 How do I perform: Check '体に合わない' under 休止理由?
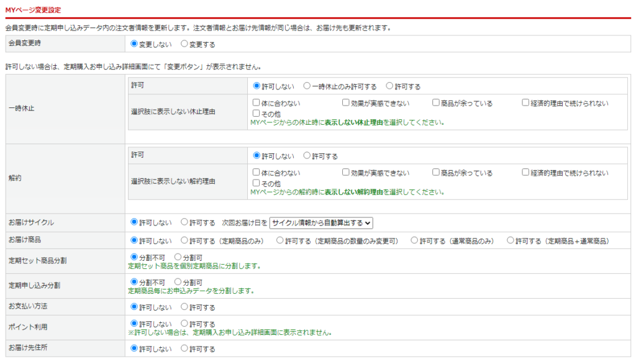257,103
